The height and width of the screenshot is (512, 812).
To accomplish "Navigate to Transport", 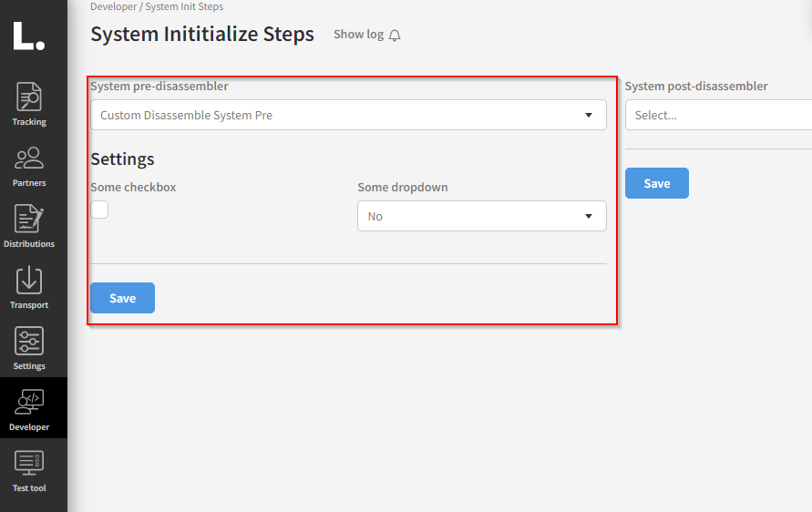I will click(29, 287).
